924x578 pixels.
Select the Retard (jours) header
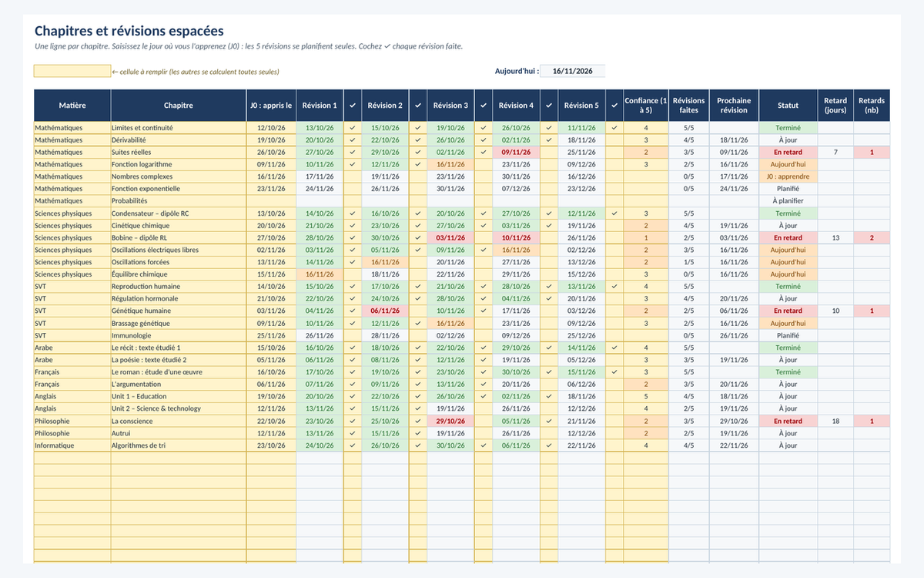point(835,106)
